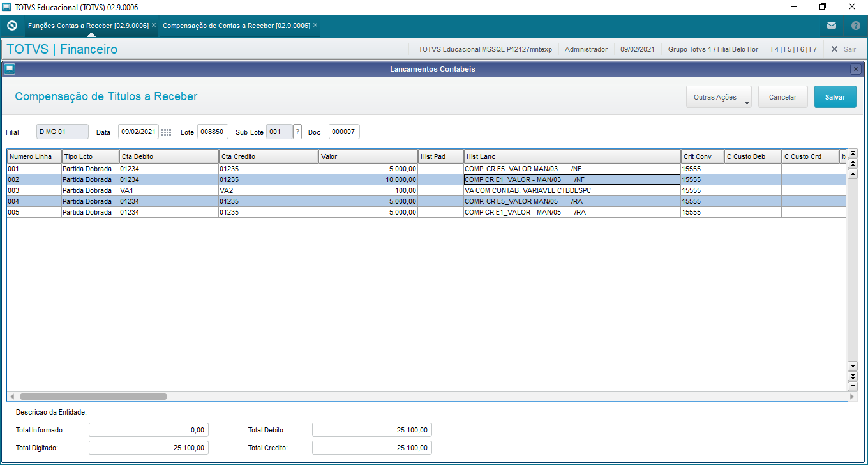This screenshot has width=868, height=465.
Task: Jump to last row with bottom arrow
Action: [853, 386]
